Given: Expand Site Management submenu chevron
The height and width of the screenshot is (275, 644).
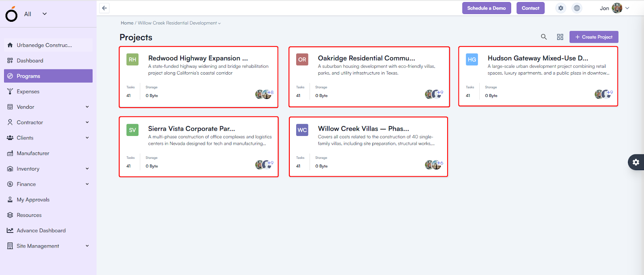Looking at the screenshot, I should [x=87, y=246].
